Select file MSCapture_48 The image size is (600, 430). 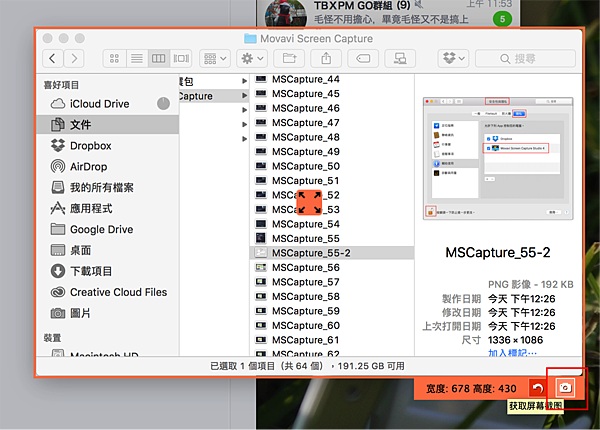[x=332, y=137]
